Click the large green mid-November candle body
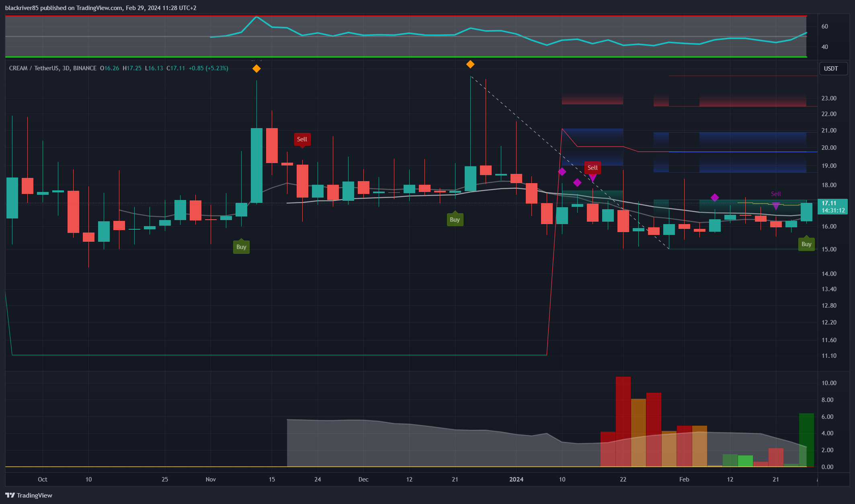The width and height of the screenshot is (855, 504). tap(256, 165)
